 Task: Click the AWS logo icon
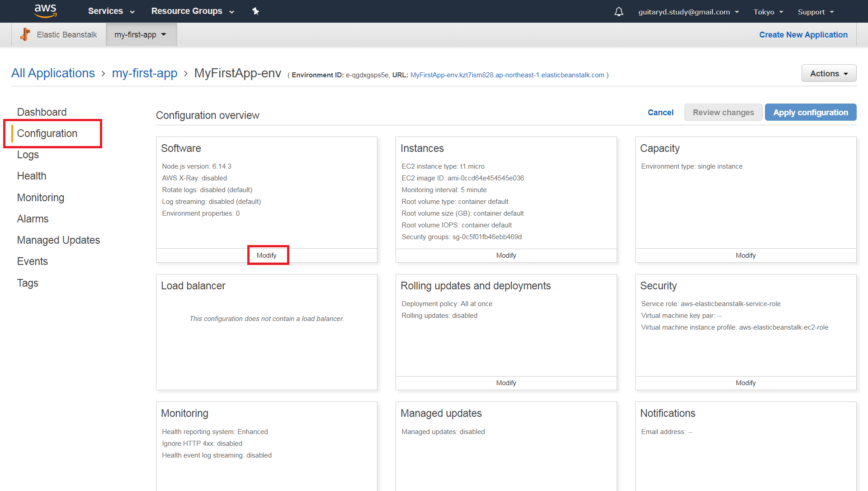(x=45, y=11)
